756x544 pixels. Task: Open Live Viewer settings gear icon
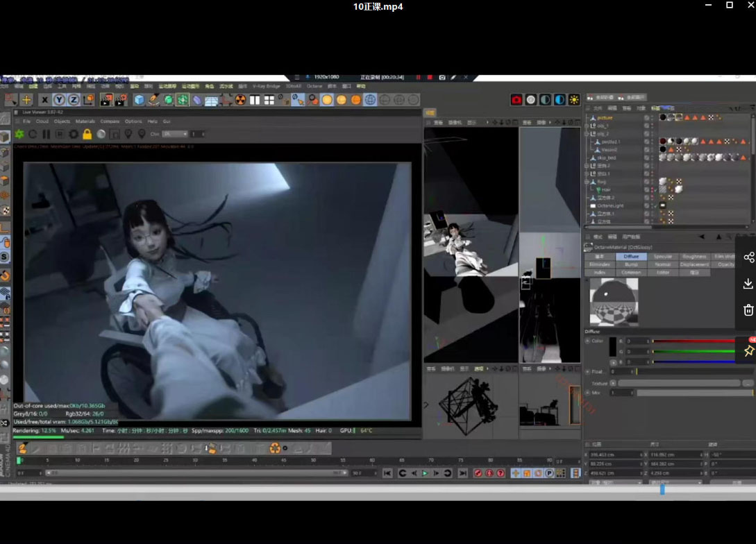pyautogui.click(x=74, y=134)
